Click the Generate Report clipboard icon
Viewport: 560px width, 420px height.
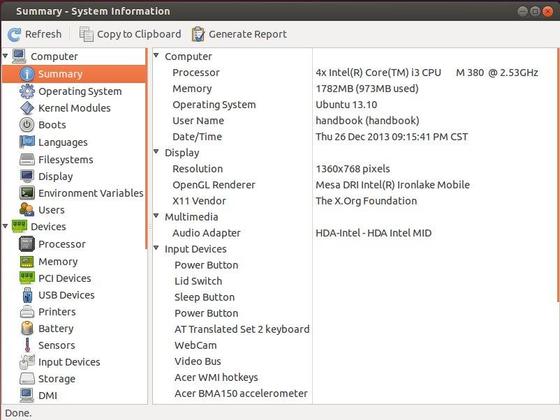[x=198, y=34]
